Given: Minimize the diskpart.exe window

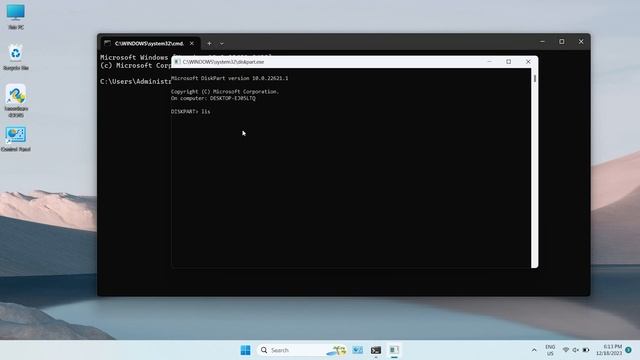Looking at the screenshot, I should [489, 62].
